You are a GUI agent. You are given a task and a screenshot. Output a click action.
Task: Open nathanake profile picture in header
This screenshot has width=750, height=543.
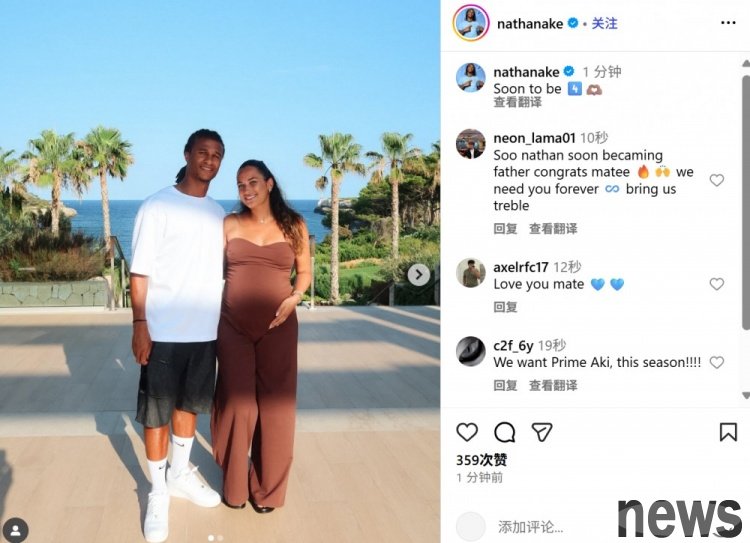[x=471, y=23]
